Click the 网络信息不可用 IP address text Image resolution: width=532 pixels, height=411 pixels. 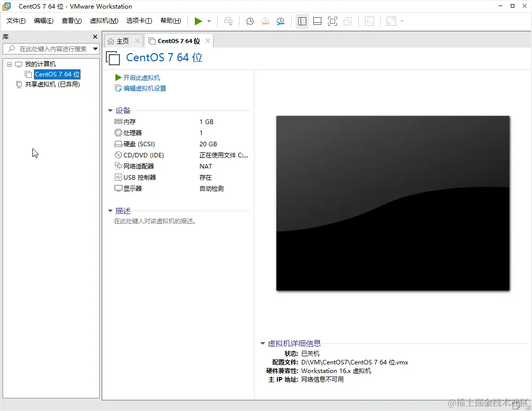(322, 380)
